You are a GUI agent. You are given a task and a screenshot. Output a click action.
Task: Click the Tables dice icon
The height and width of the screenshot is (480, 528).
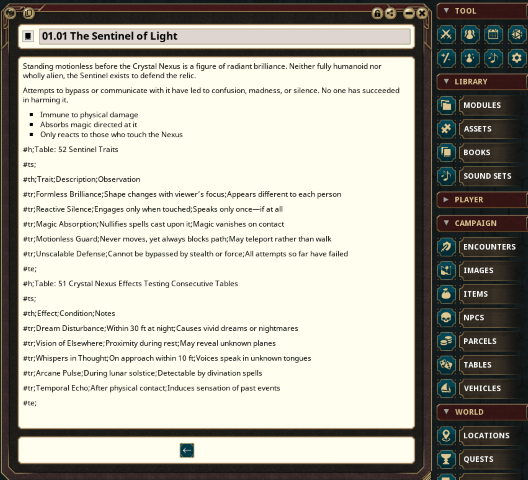(x=446, y=365)
